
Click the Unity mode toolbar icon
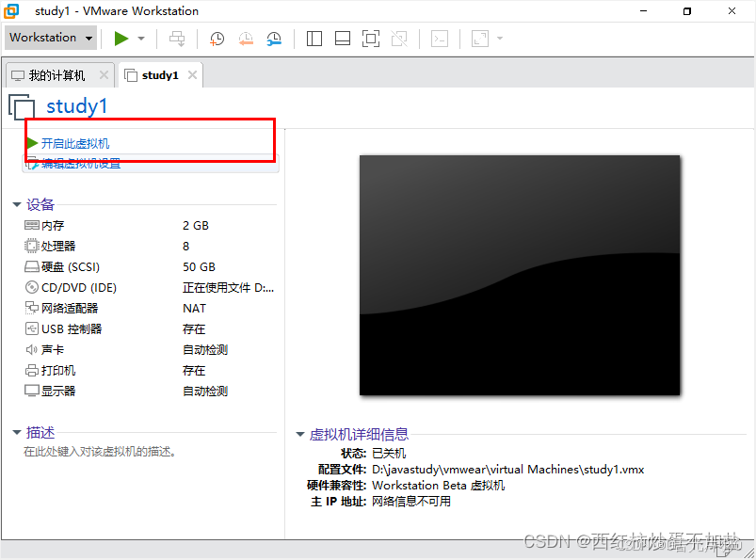click(x=399, y=39)
